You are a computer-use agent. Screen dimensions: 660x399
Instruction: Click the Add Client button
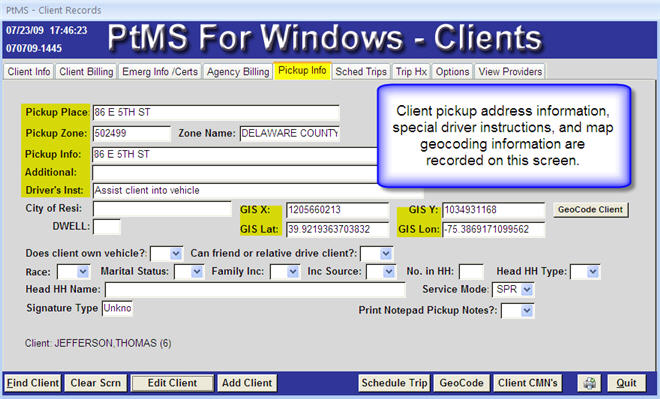[247, 383]
